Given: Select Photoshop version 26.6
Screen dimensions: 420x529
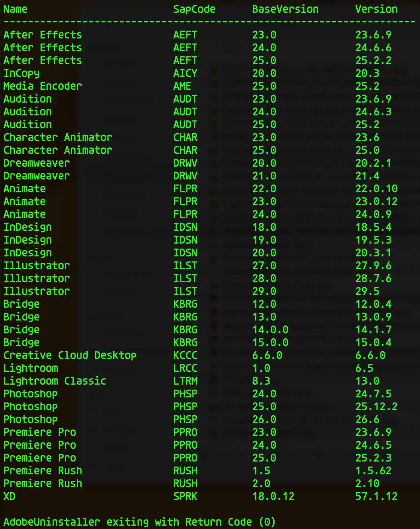Looking at the screenshot, I should click(x=367, y=419).
